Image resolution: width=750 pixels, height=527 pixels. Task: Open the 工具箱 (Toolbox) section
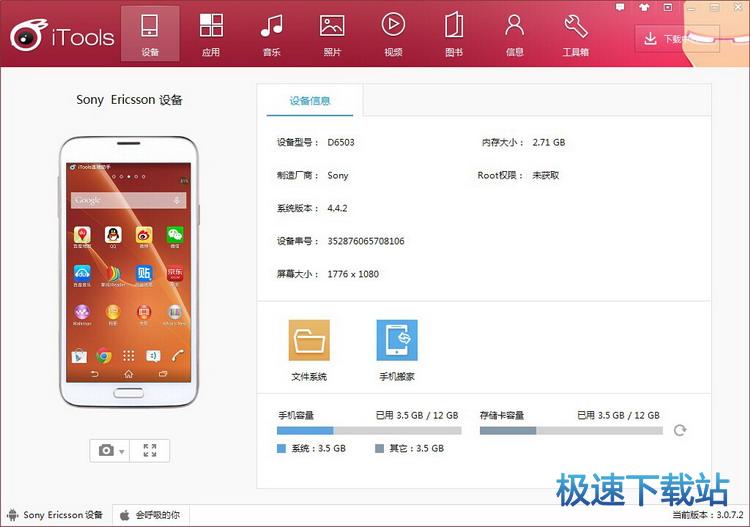click(x=575, y=34)
